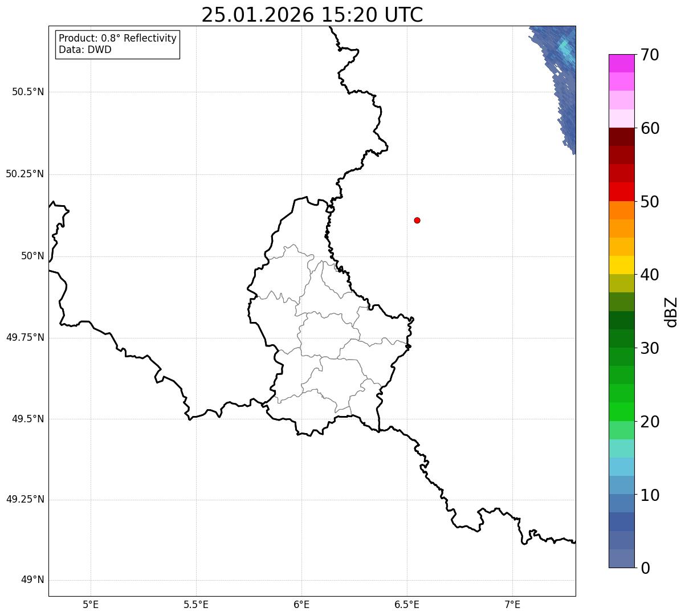
Task: Click the colorbar tick label 10
Action: pyautogui.click(x=650, y=495)
